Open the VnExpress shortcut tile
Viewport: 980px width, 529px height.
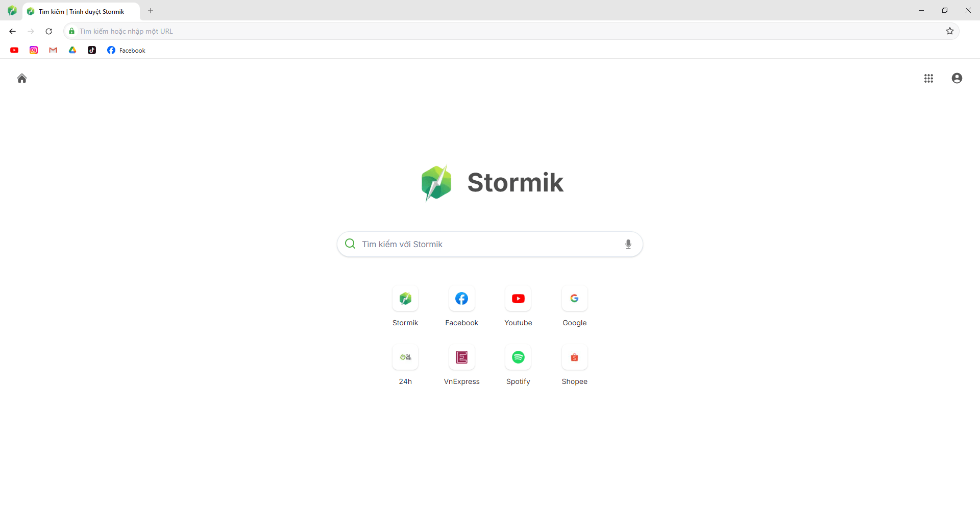(462, 357)
